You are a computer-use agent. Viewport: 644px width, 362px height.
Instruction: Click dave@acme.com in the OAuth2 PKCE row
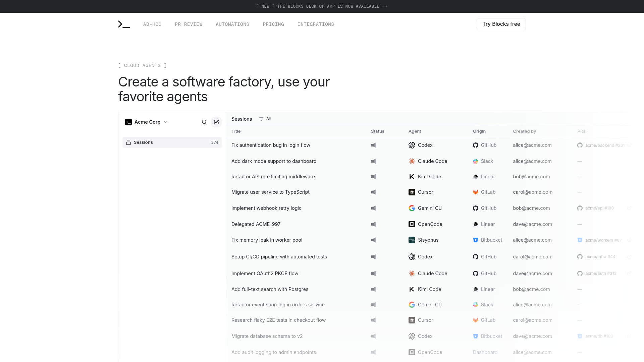tap(532, 274)
